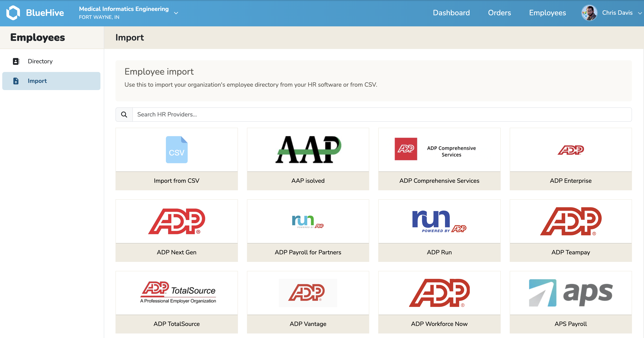
Task: Click the ADP Workforce Now label
Action: click(439, 324)
